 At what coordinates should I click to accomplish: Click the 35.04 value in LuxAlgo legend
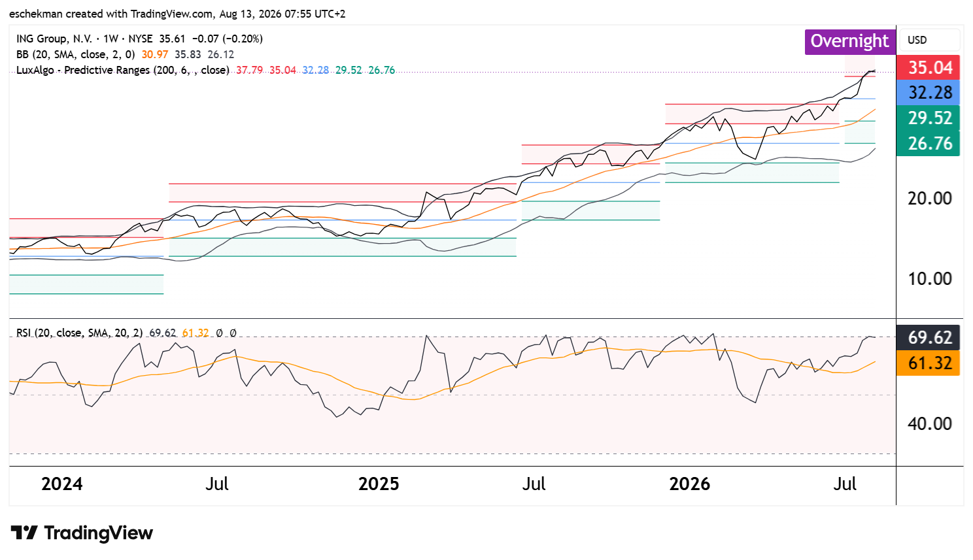282,71
